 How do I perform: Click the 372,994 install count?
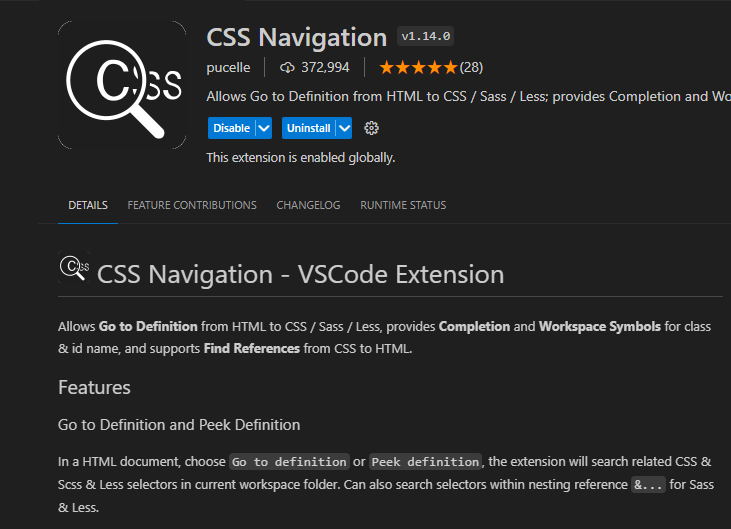(325, 68)
